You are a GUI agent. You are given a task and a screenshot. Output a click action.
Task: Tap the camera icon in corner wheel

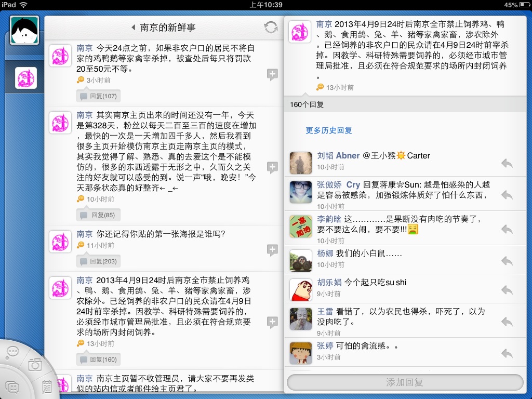coord(35,365)
